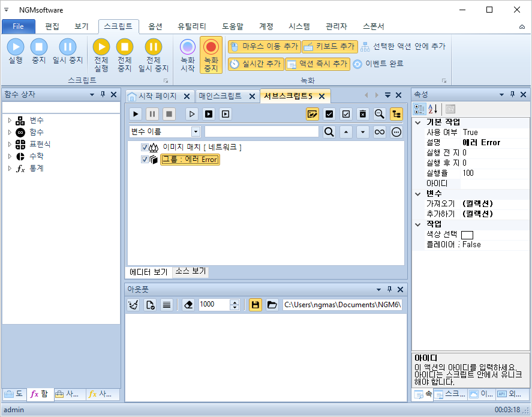Viewport: 532px width, 417px height.
Task: Open the 유틸리티 ribbon tab
Action: 192,26
